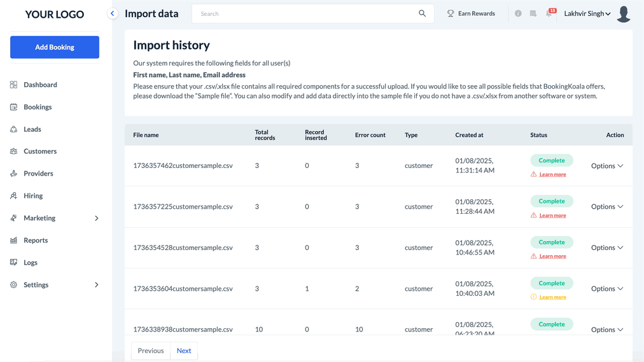Open Customers in the sidebar
Viewport: 644px width, 362px height.
(40, 151)
